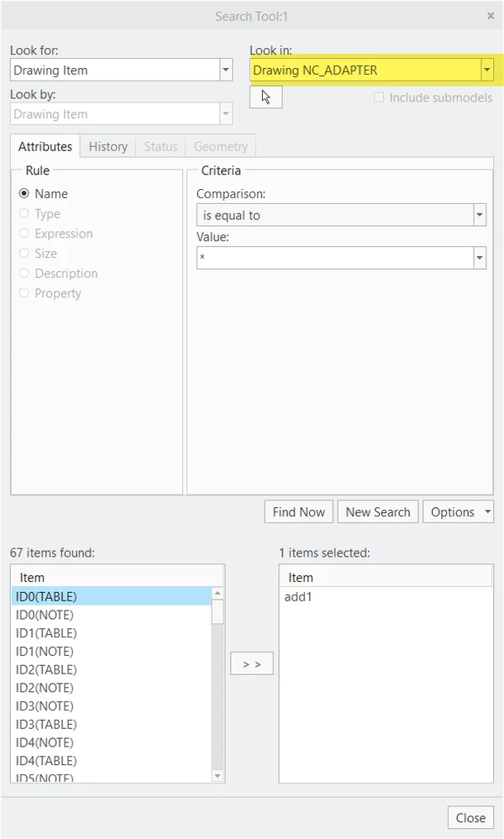Select ID0(TABLE) in found items

coord(111,596)
